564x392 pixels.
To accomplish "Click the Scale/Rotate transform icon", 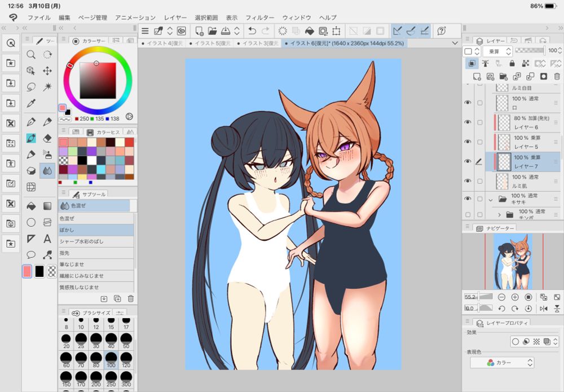I will pos(336,31).
